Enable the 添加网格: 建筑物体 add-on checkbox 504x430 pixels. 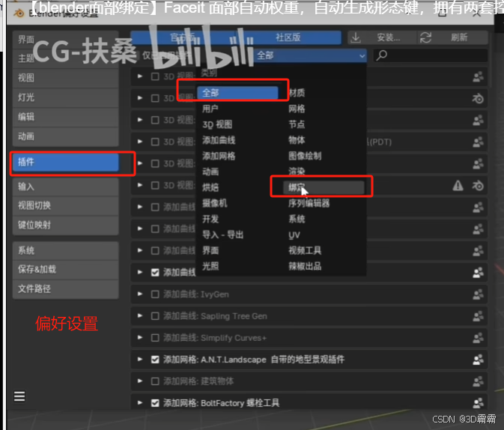coord(155,381)
